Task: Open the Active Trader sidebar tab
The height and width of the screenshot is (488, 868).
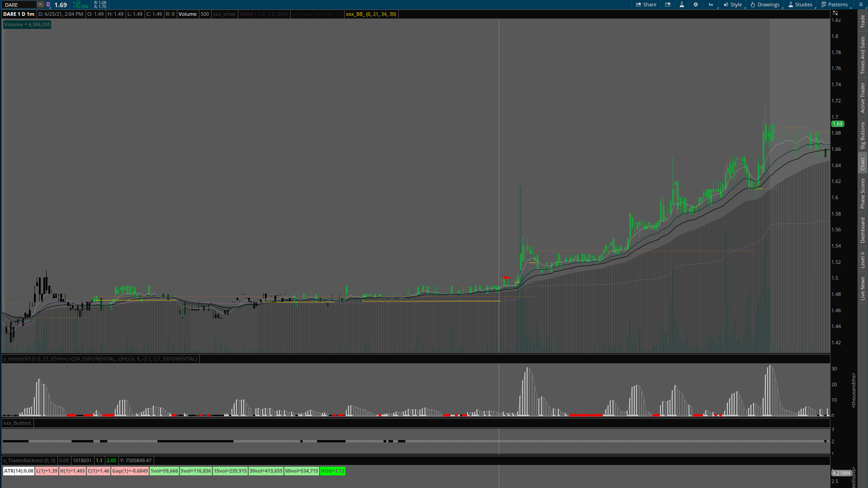Action: (x=863, y=98)
